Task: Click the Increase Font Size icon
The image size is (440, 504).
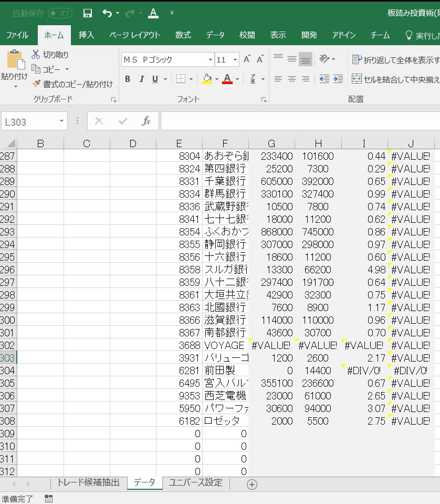Action: 247,59
